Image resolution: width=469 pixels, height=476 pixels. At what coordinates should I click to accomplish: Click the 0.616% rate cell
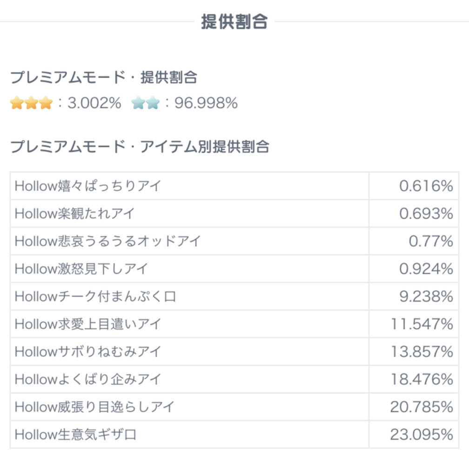coord(426,186)
